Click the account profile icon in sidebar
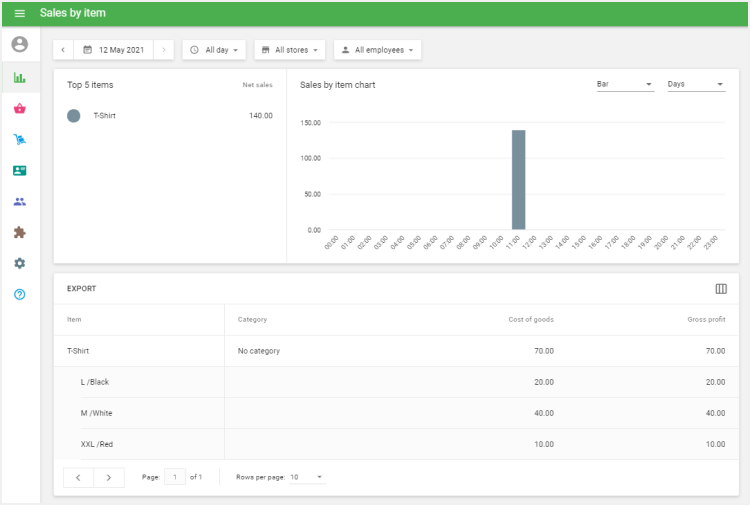750x505 pixels. (20, 45)
